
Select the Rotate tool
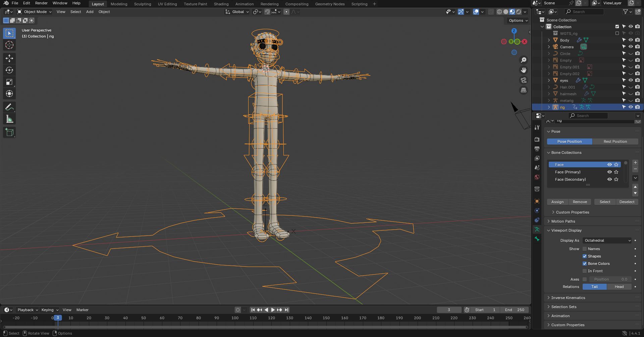click(x=9, y=70)
